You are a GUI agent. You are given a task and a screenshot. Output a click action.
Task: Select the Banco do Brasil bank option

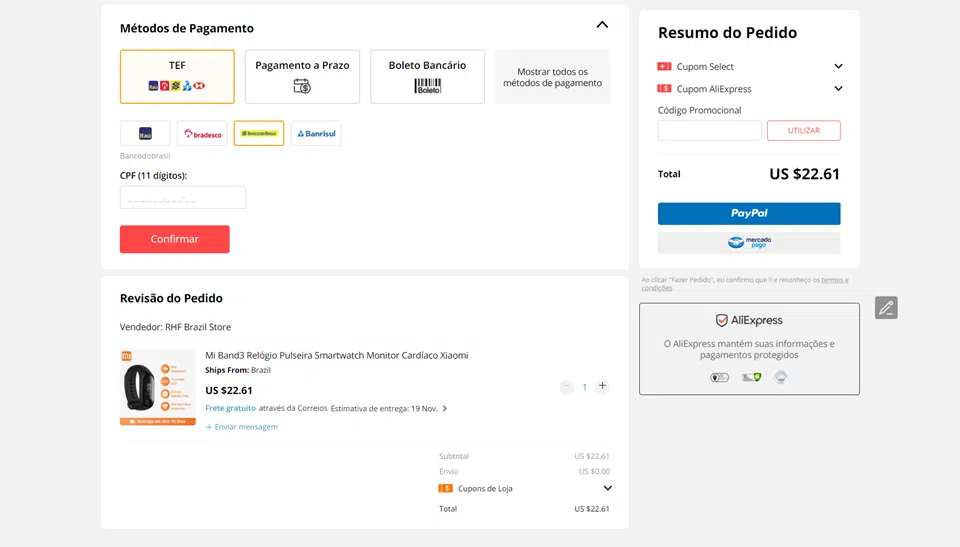point(259,134)
